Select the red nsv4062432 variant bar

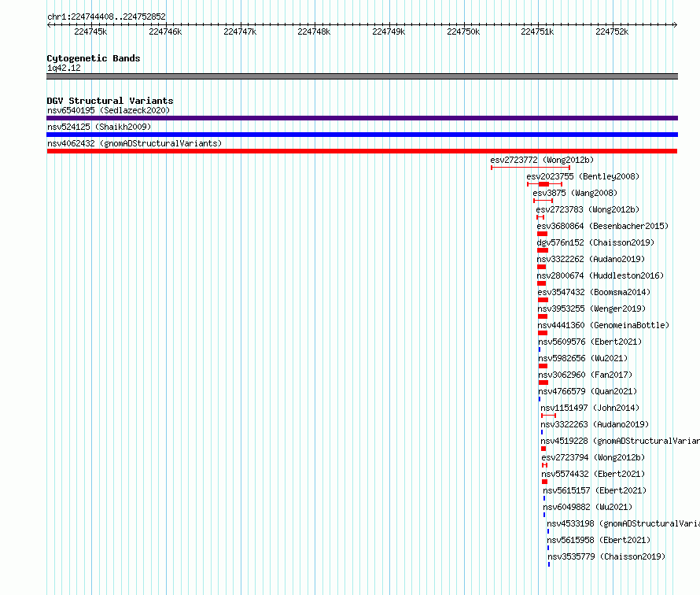362,151
